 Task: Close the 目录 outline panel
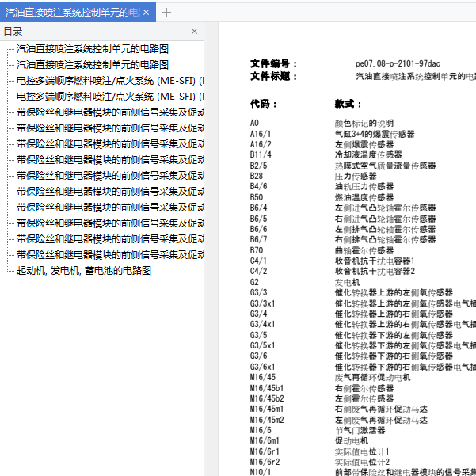click(194, 31)
